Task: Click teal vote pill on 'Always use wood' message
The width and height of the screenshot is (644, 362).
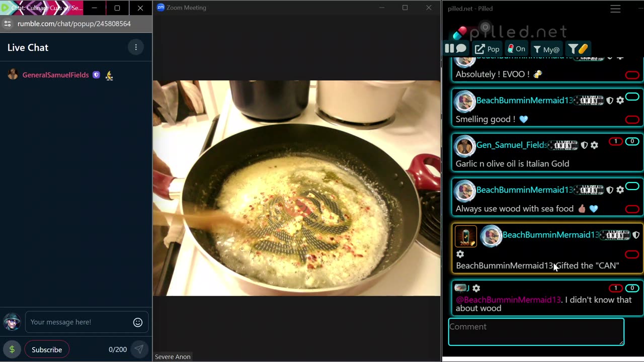Action: (632, 186)
